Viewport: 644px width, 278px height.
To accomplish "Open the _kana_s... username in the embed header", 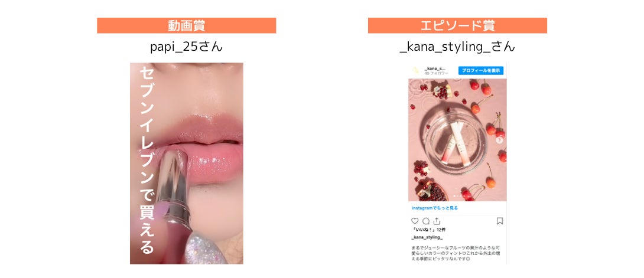I will click(x=435, y=68).
